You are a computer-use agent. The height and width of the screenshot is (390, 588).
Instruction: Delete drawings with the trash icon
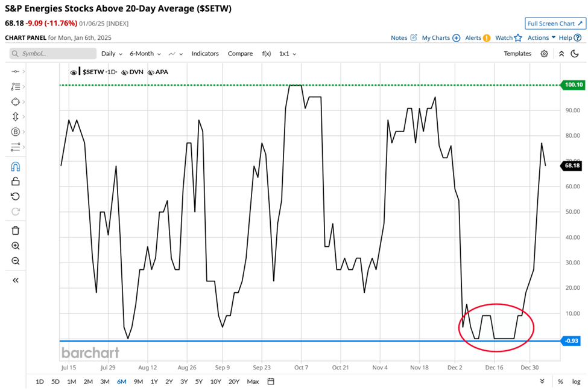16,230
